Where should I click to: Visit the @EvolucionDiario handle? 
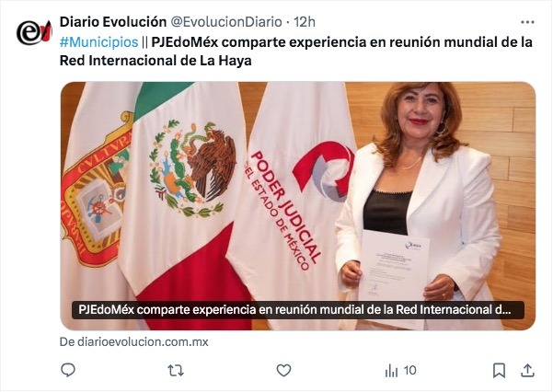point(226,22)
